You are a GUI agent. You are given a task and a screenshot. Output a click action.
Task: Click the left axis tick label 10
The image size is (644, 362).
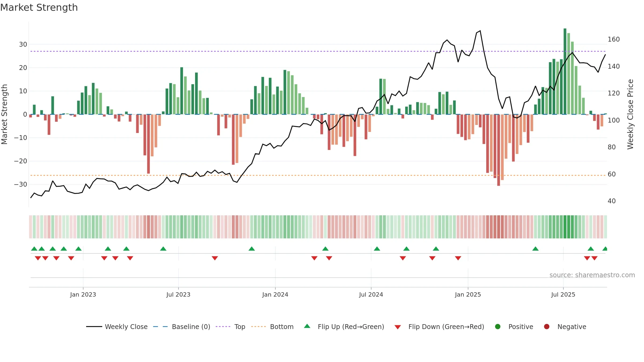(23, 91)
